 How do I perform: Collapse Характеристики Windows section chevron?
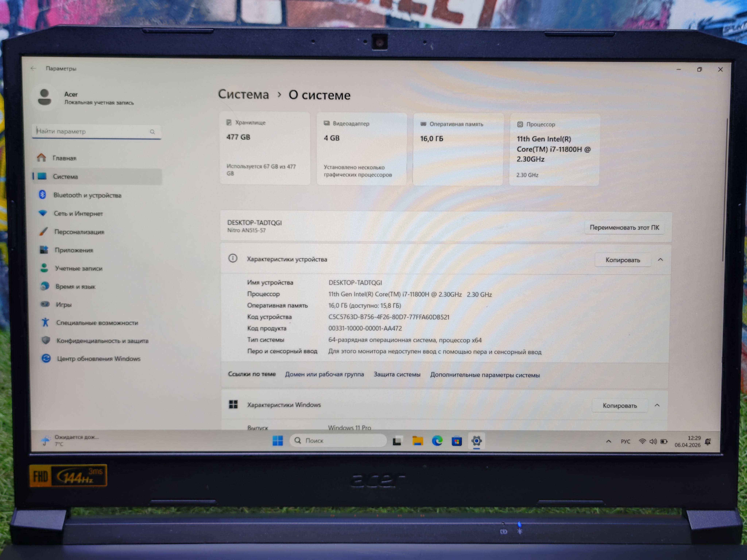click(x=657, y=405)
